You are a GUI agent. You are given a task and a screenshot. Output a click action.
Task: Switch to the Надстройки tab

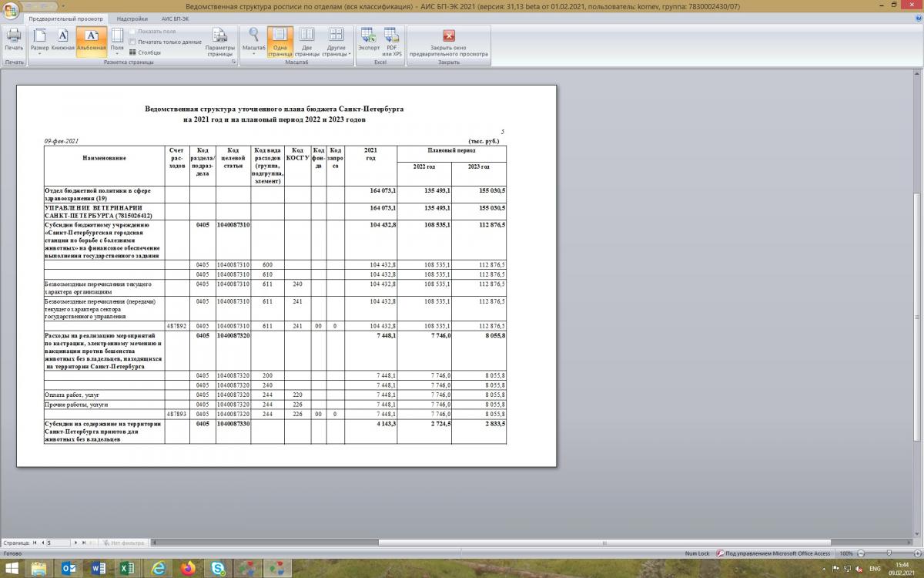[x=132, y=18]
